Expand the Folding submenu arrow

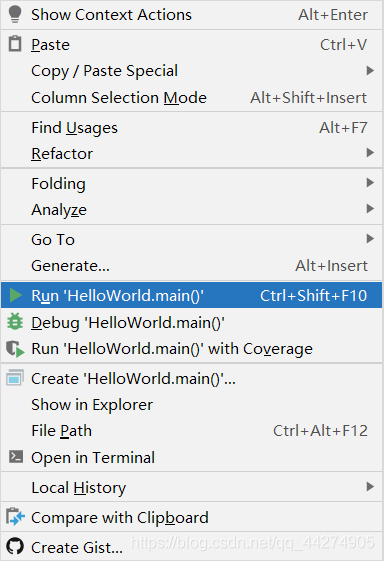[370, 183]
